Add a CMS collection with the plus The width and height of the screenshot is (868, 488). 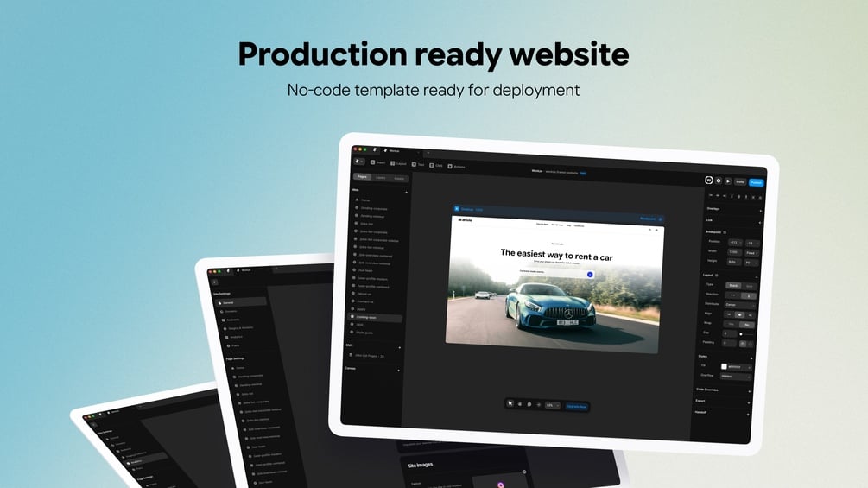(400, 347)
